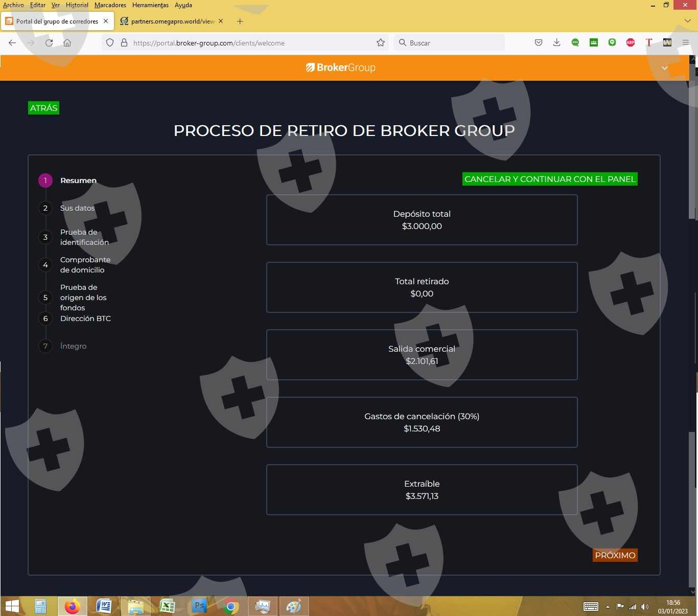Click the green speech bubble extension icon
Viewport: 698px width, 616px height.
[x=575, y=43]
